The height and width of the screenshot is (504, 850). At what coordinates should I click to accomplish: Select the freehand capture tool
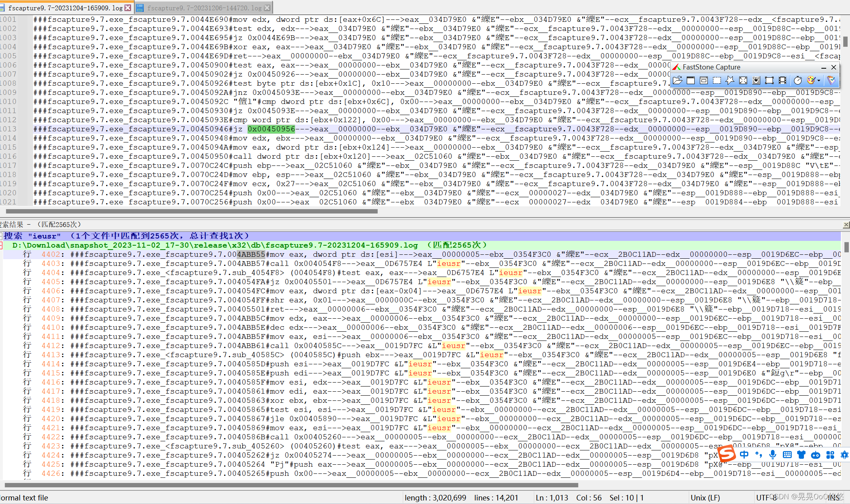(x=730, y=80)
